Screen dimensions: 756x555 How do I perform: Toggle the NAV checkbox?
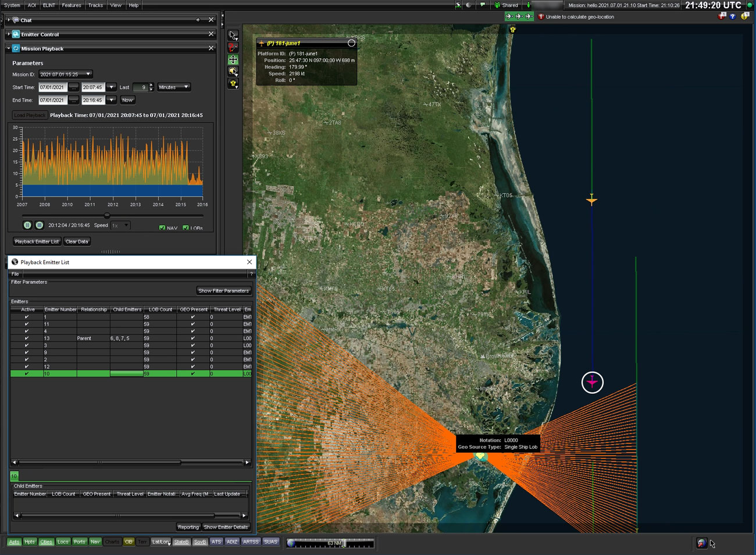(x=162, y=228)
